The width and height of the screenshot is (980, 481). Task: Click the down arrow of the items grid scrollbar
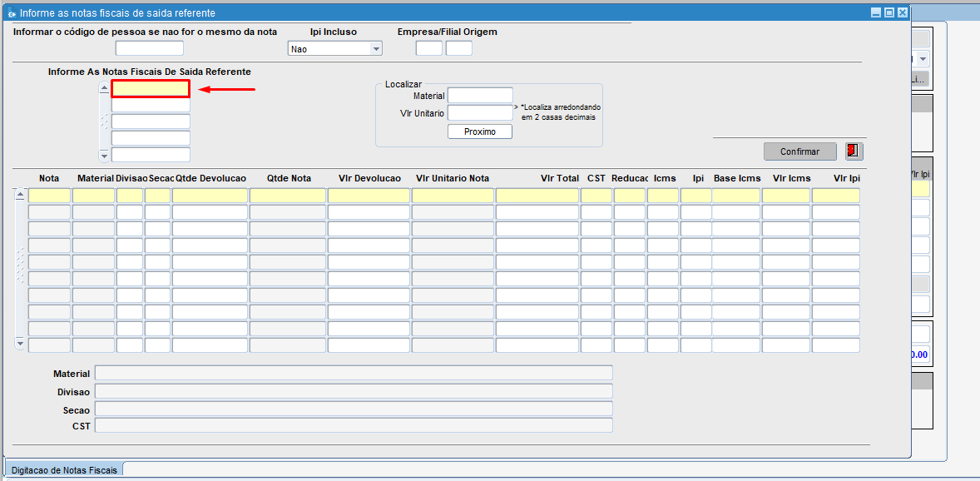pos(20,343)
